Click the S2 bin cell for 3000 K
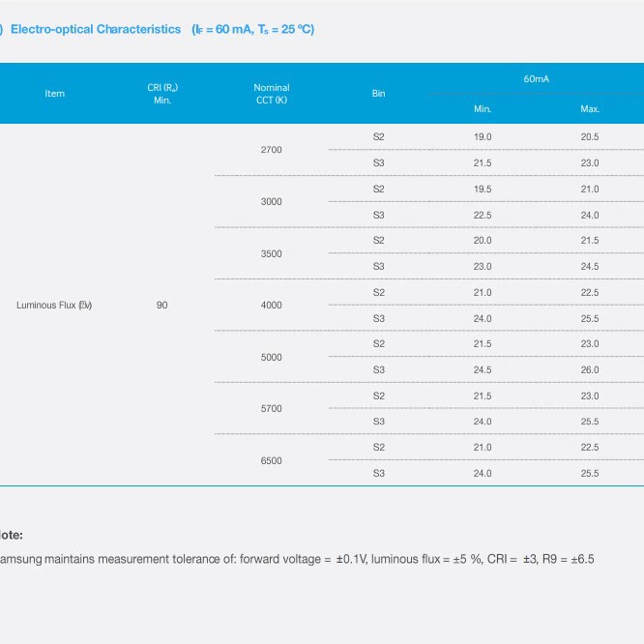This screenshot has width=644, height=644. pyautogui.click(x=379, y=189)
